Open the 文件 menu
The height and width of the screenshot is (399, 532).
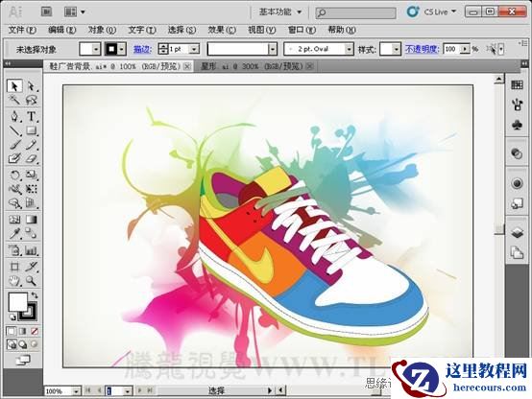coord(22,30)
